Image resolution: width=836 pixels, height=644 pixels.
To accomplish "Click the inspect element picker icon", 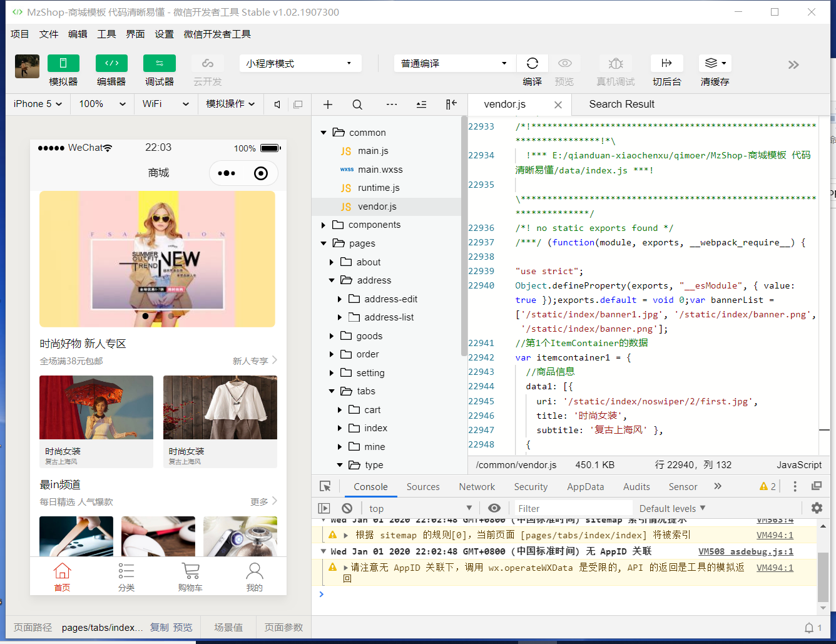I will (x=325, y=486).
